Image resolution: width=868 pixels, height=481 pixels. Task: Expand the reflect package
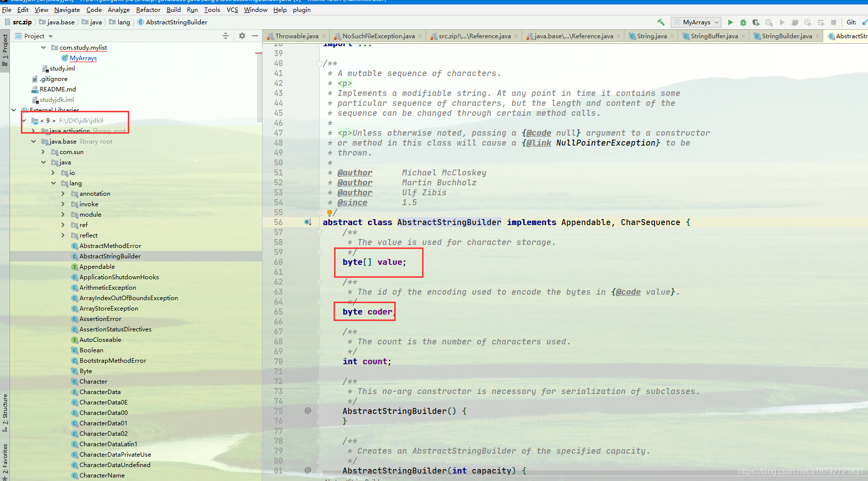[63, 236]
